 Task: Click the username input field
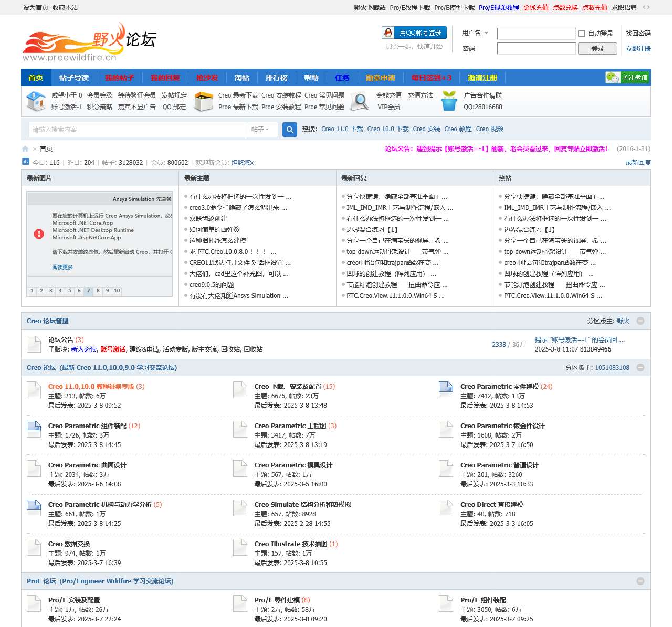537,34
